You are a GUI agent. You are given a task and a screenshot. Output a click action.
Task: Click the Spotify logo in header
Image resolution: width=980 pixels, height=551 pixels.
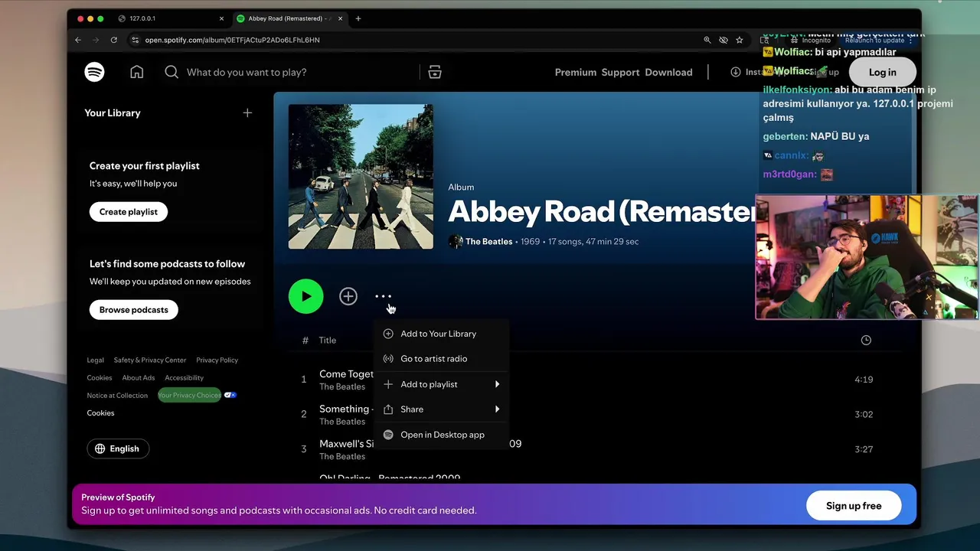click(x=94, y=72)
